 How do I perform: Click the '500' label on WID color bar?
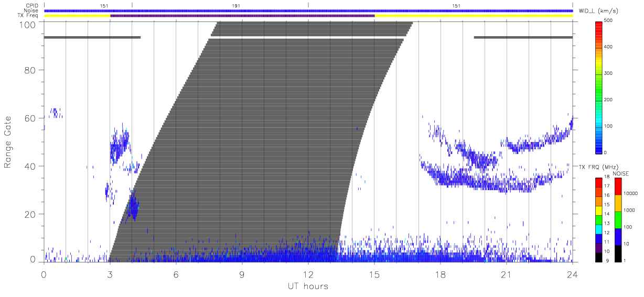[x=609, y=20]
